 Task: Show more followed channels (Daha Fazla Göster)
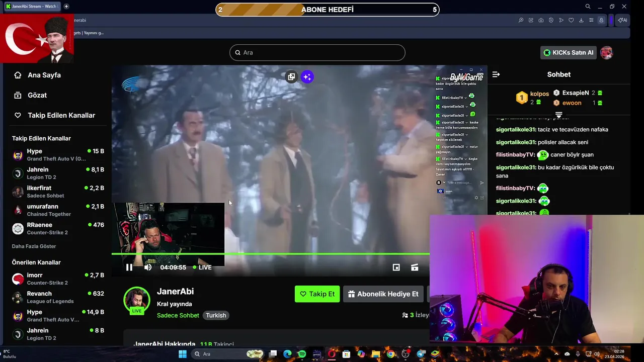click(34, 246)
